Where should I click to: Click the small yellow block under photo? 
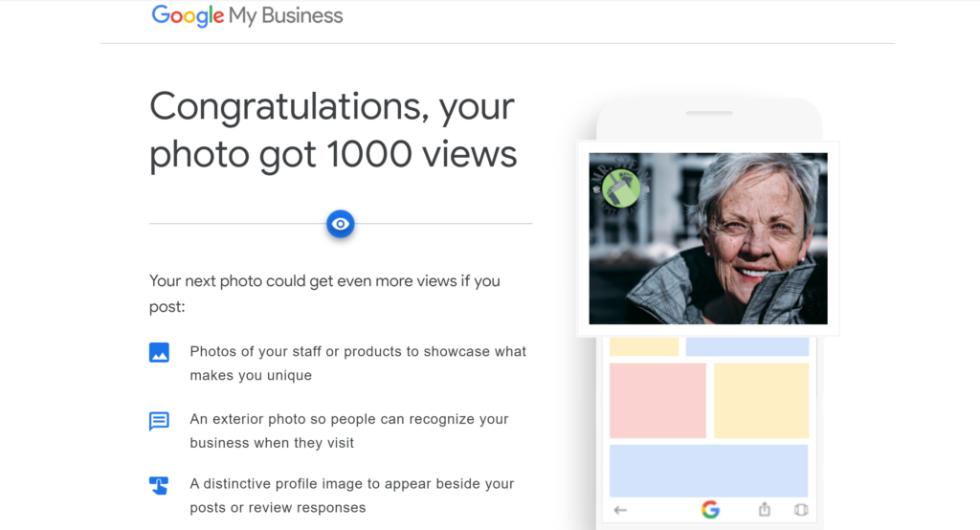tap(644, 347)
